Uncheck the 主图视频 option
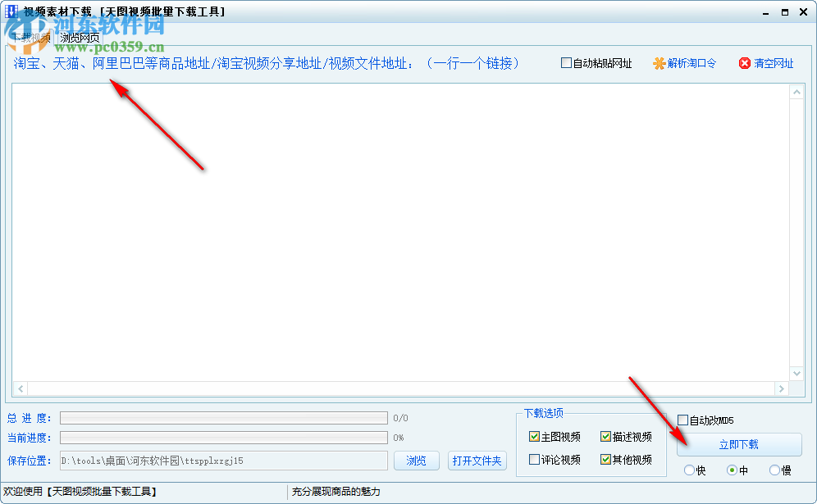Screen dimensions: 817x504 (534, 436)
